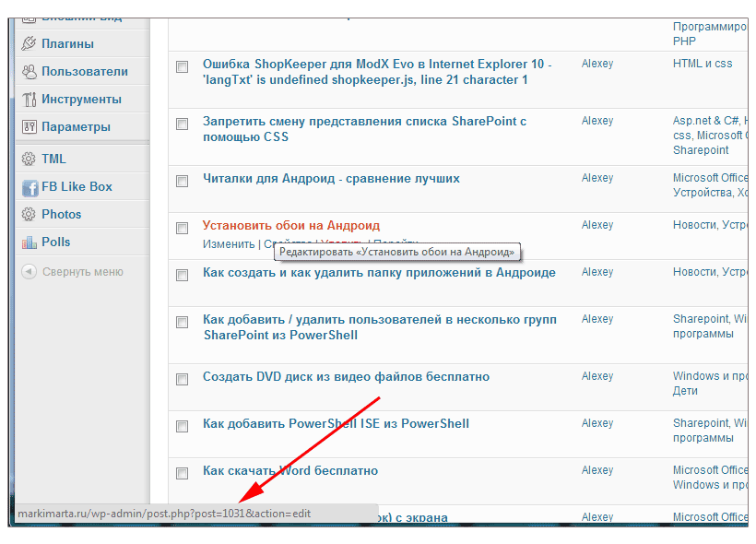
Task: Click author Alexey in Создать DVD диск row
Action: tap(597, 376)
